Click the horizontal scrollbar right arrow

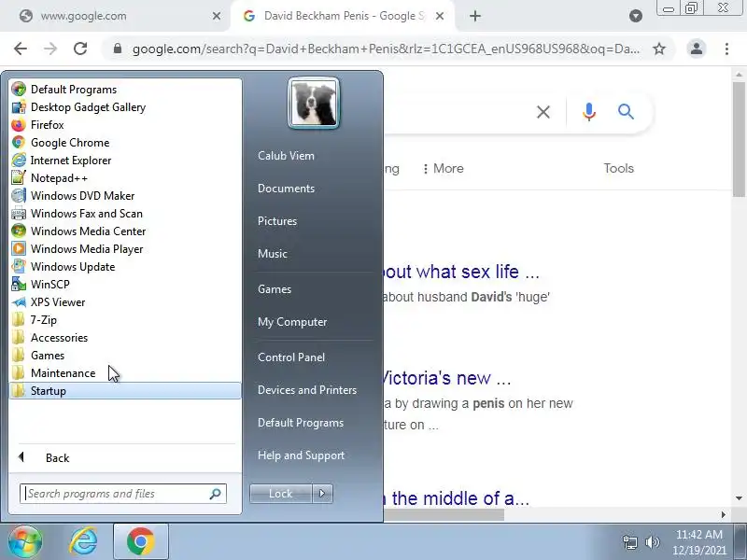pos(723,515)
